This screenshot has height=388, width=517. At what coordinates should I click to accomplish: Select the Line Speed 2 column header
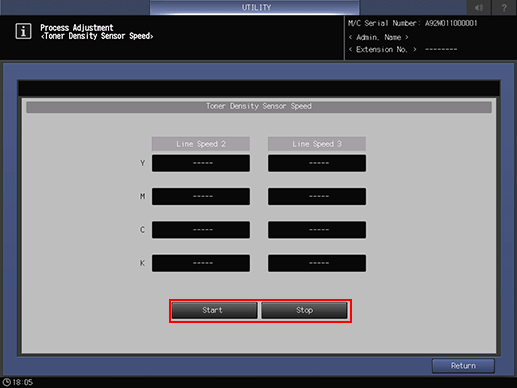tap(201, 144)
